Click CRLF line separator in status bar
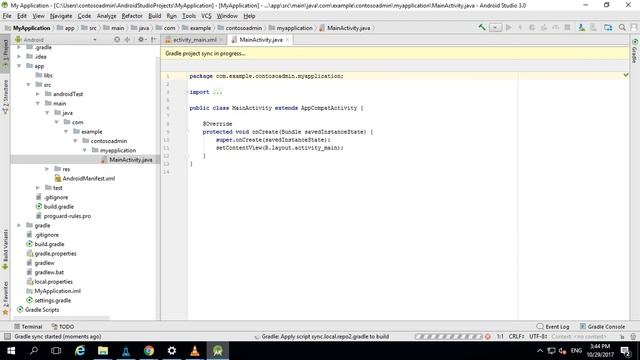Image resolution: width=640 pixels, height=360 pixels. click(516, 336)
